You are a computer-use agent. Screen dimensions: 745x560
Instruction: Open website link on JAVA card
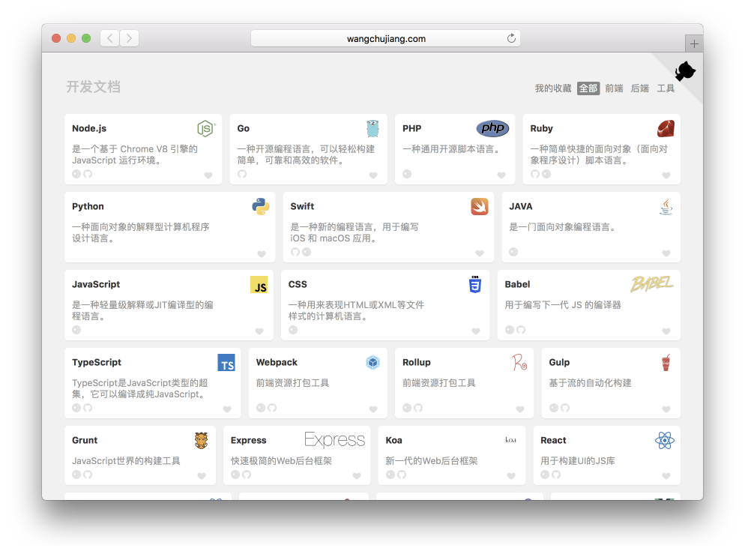[x=513, y=252]
